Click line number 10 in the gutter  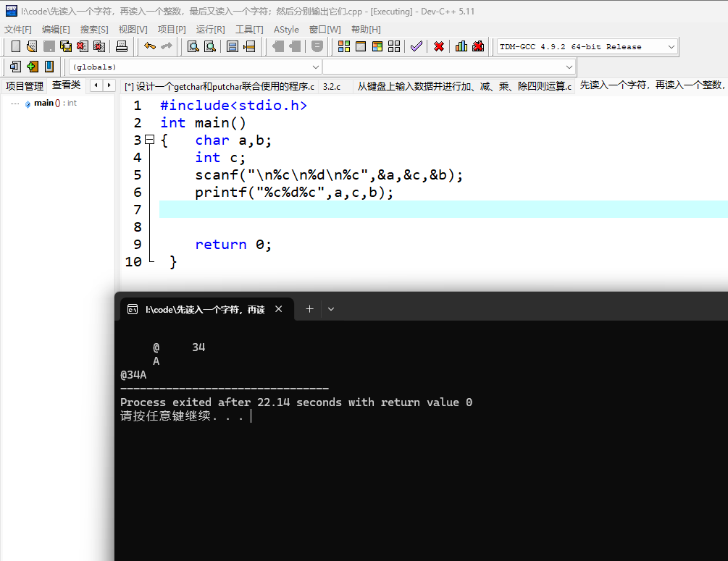(133, 262)
